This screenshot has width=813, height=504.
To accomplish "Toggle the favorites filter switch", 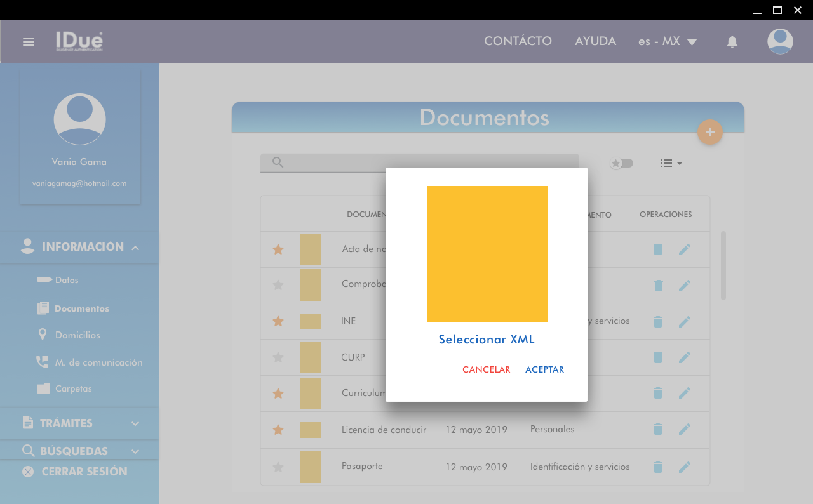I will click(621, 163).
